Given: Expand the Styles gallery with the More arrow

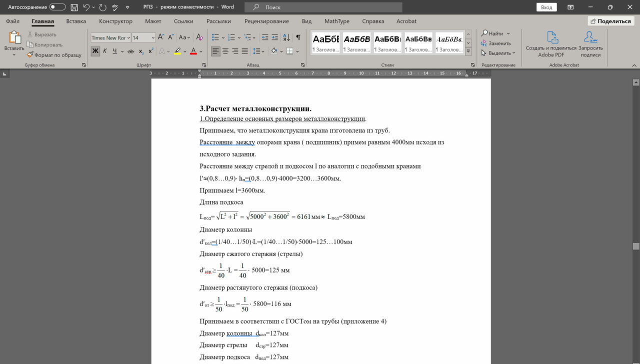Looking at the screenshot, I should pos(468,51).
